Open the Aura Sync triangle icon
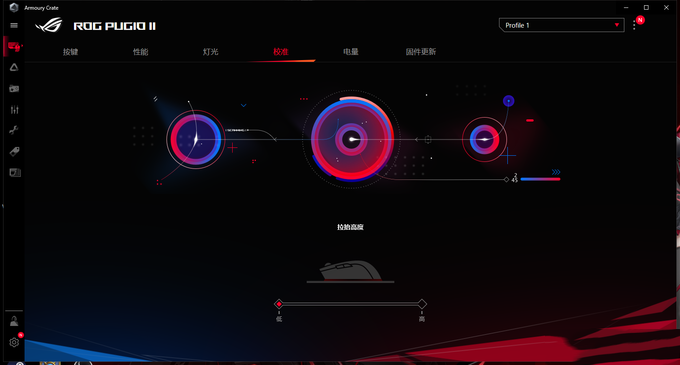This screenshot has width=680, height=365. 14,67
